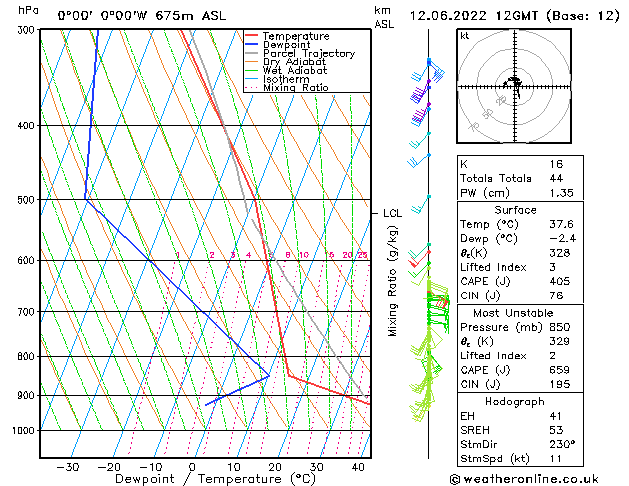The height and width of the screenshot is (486, 629).
Task: Click the Most Unstable CAPE value 659
Action: [x=560, y=370]
